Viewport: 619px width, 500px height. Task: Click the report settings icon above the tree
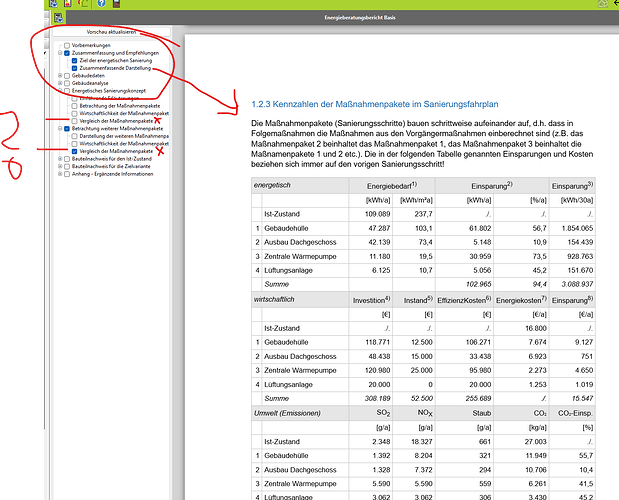58,17
